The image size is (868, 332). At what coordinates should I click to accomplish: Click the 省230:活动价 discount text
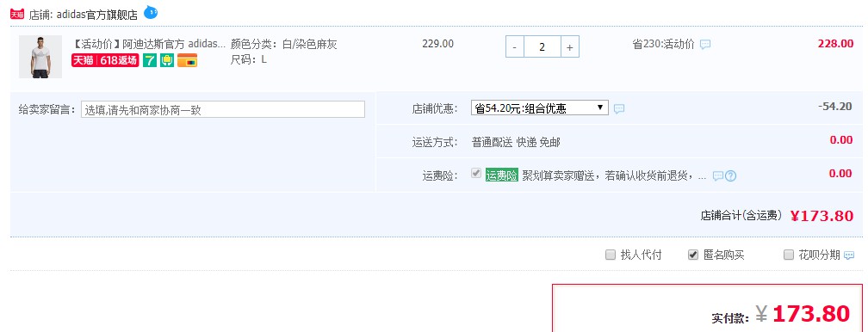[x=663, y=44]
